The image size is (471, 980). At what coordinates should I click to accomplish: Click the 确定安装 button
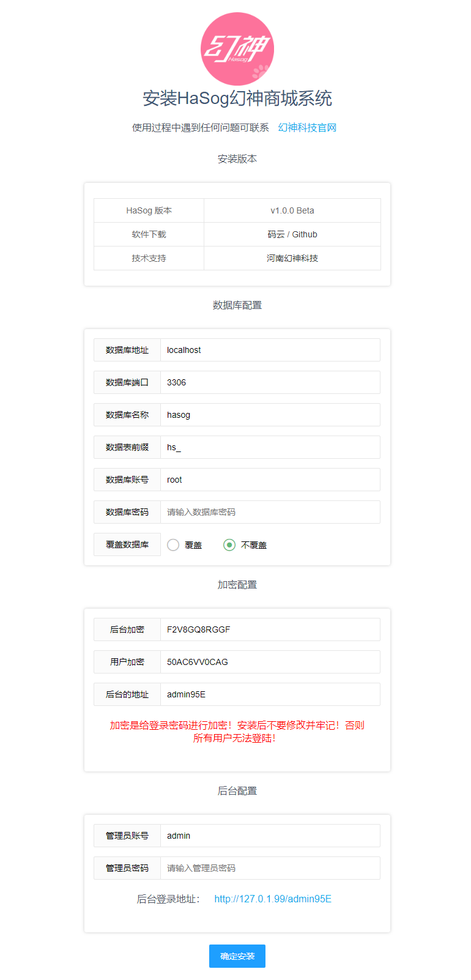click(237, 956)
